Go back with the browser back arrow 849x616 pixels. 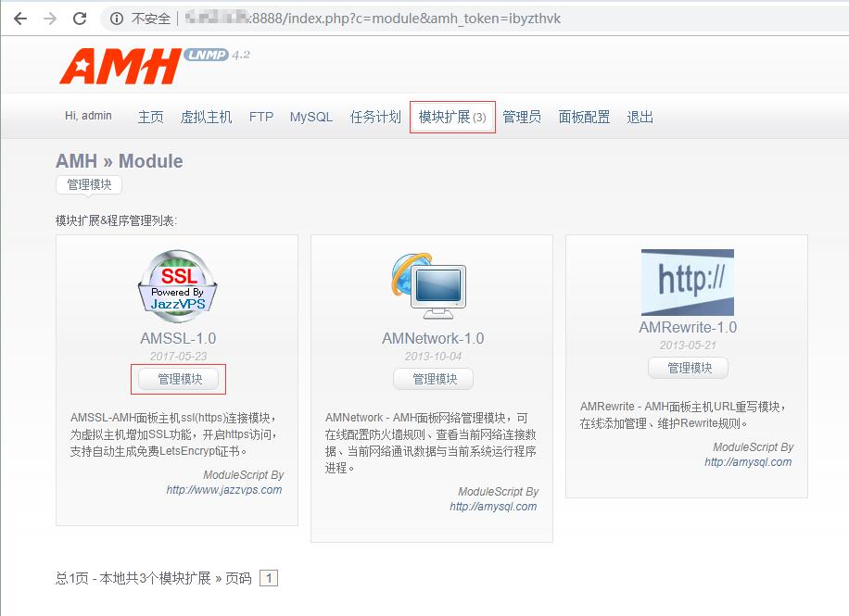pos(20,19)
